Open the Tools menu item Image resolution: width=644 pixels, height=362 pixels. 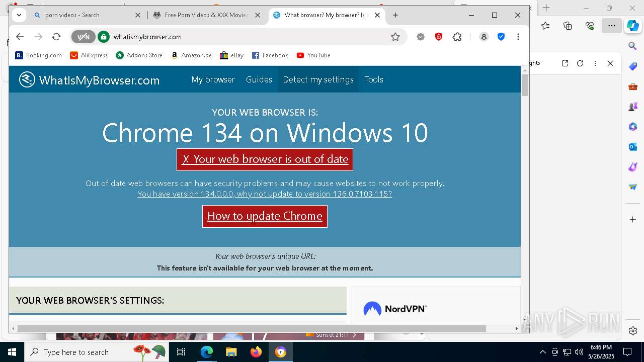pos(374,79)
